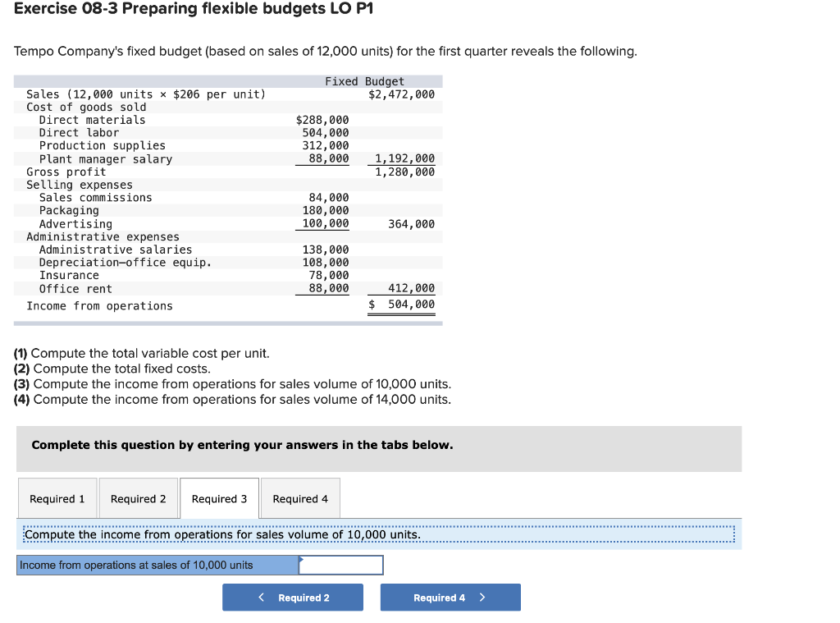Viewport: 840px width, 623px height.
Task: Click the Production supplies value 312,000
Action: pos(326,146)
